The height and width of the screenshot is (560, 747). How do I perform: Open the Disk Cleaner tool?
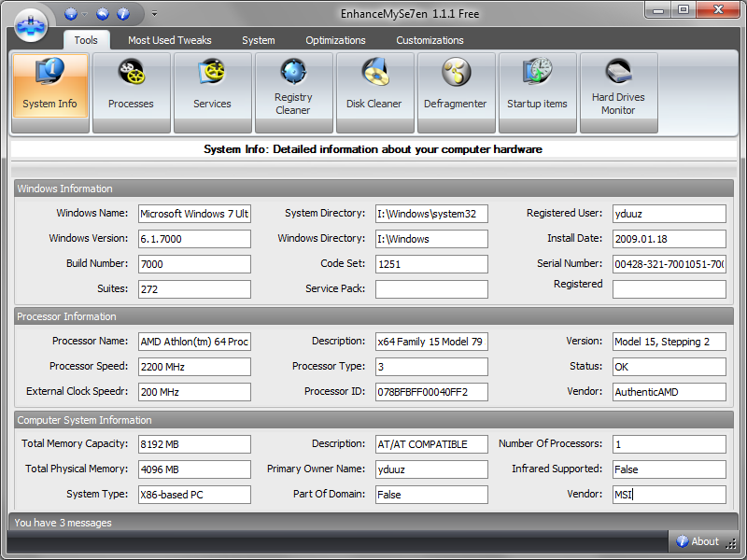[x=374, y=91]
